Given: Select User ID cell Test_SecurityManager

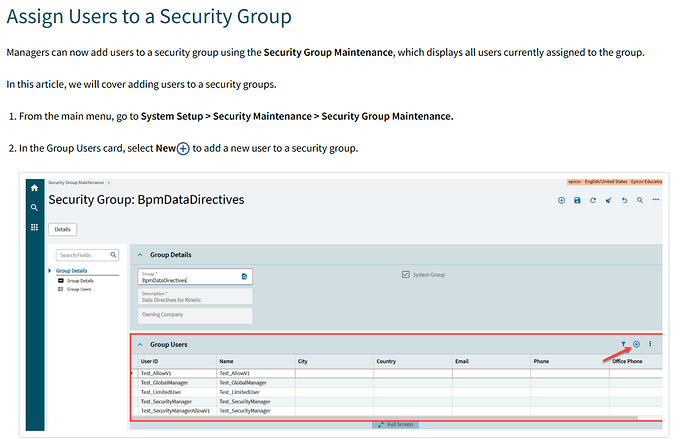Looking at the screenshot, I should tap(175, 402).
